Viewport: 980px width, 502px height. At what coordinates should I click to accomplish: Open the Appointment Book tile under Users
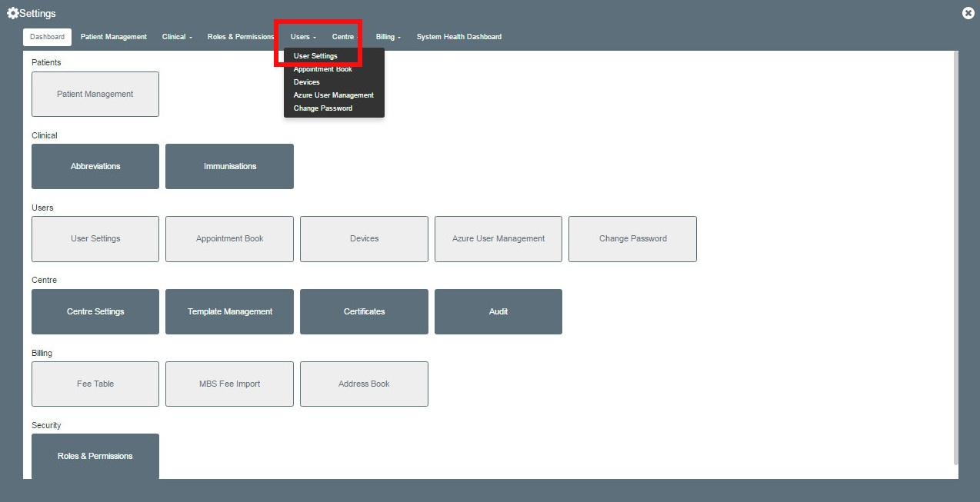(229, 238)
